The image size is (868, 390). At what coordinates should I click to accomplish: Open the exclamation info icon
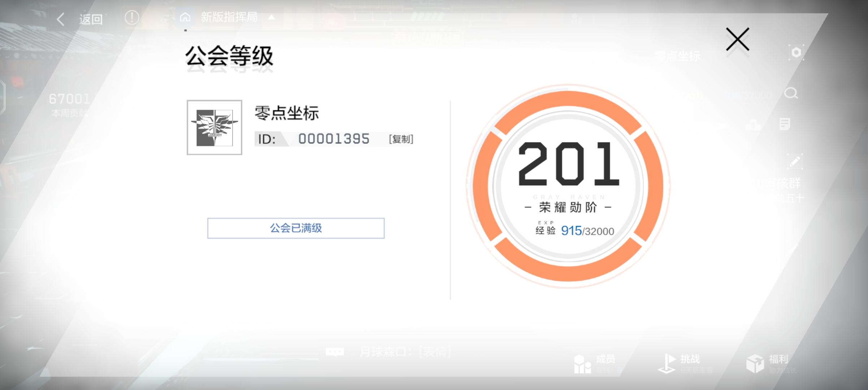click(x=132, y=17)
